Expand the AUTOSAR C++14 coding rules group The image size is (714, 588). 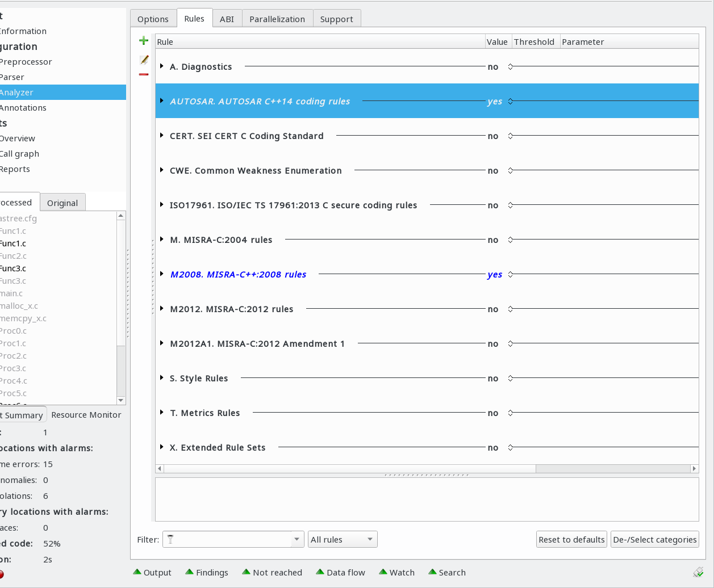click(x=162, y=101)
